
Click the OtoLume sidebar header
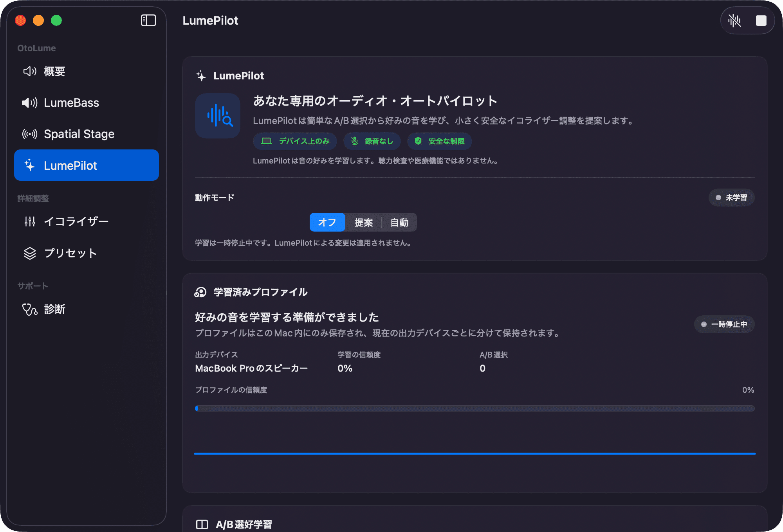pyautogui.click(x=36, y=48)
